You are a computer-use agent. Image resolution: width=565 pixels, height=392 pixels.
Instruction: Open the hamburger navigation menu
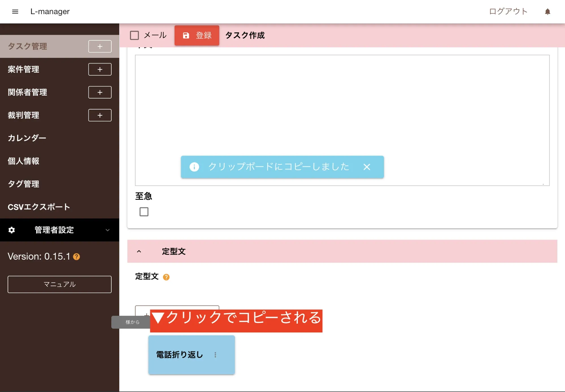pos(15,12)
